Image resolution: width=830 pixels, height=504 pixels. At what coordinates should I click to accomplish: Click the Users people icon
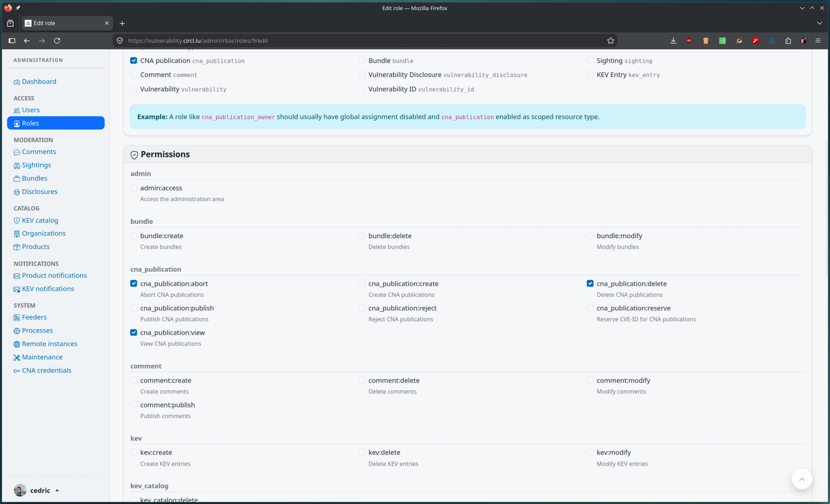pyautogui.click(x=17, y=110)
